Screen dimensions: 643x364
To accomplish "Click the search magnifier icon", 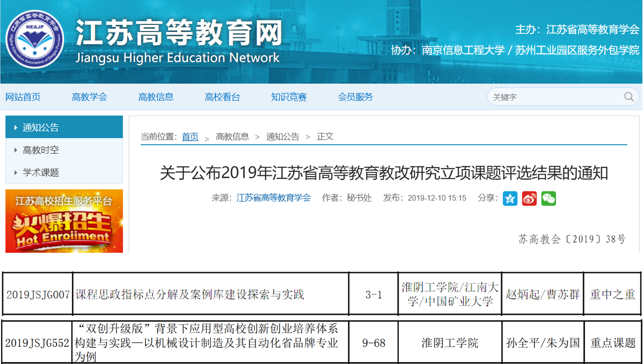I will click(x=629, y=97).
